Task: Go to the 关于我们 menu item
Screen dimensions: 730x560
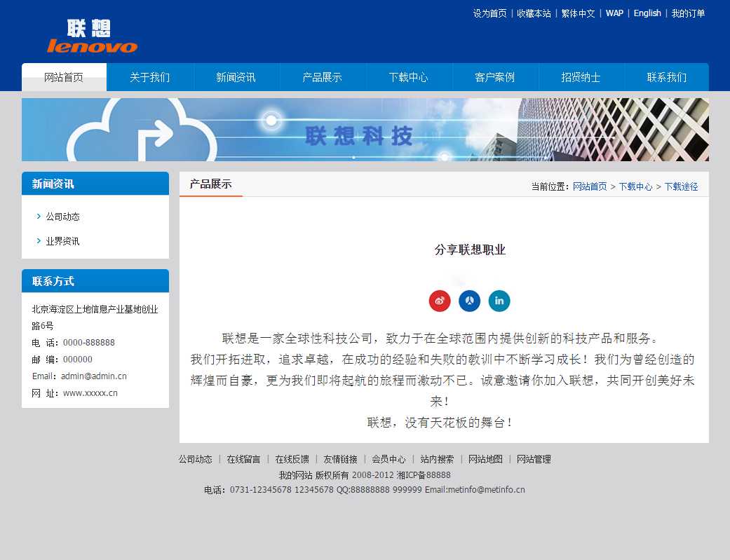Action: (150, 77)
